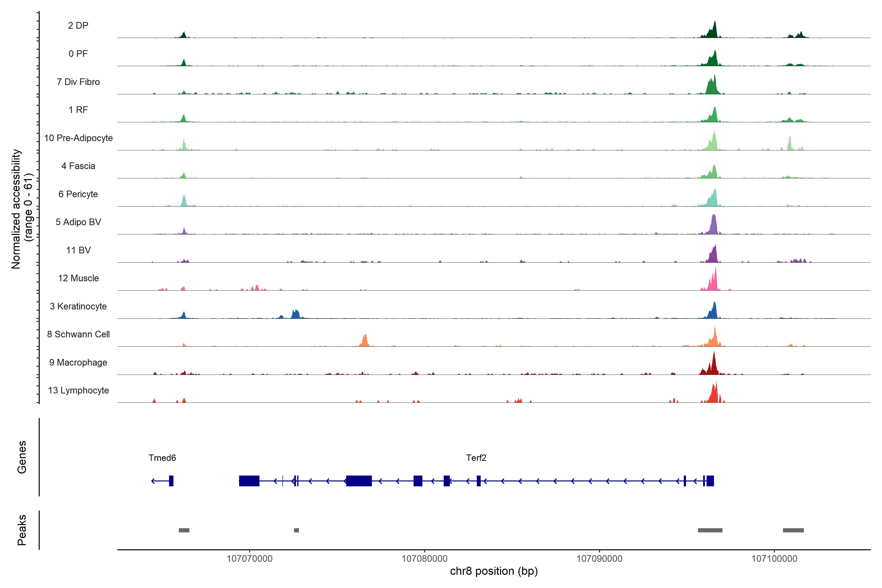Click the 2 DP track label
Viewport: 882px width, 588px height.
pos(78,25)
